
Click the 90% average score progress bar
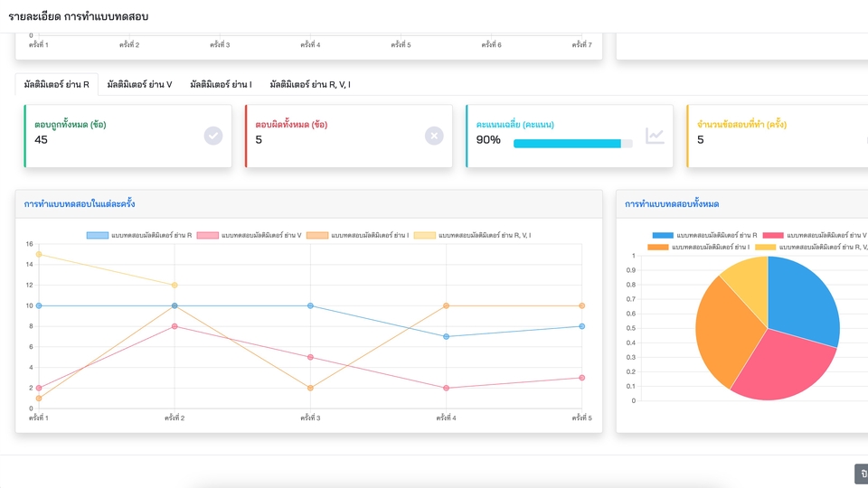[x=573, y=144]
